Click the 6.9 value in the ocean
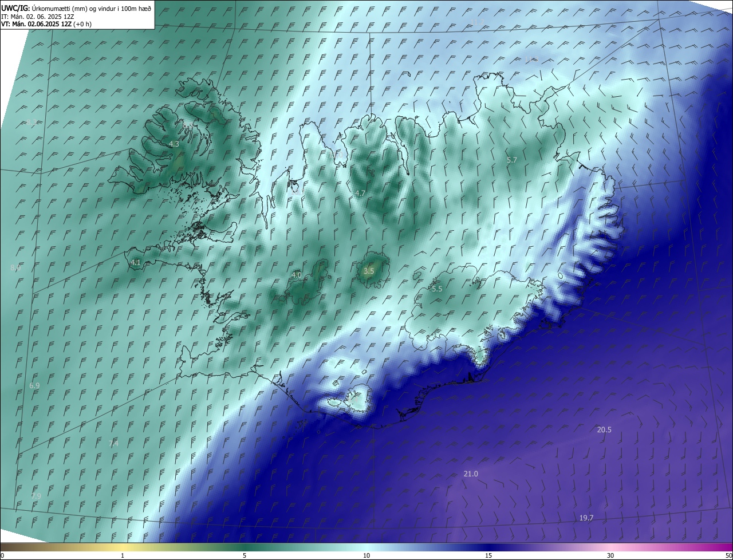The image size is (733, 560). (x=34, y=386)
